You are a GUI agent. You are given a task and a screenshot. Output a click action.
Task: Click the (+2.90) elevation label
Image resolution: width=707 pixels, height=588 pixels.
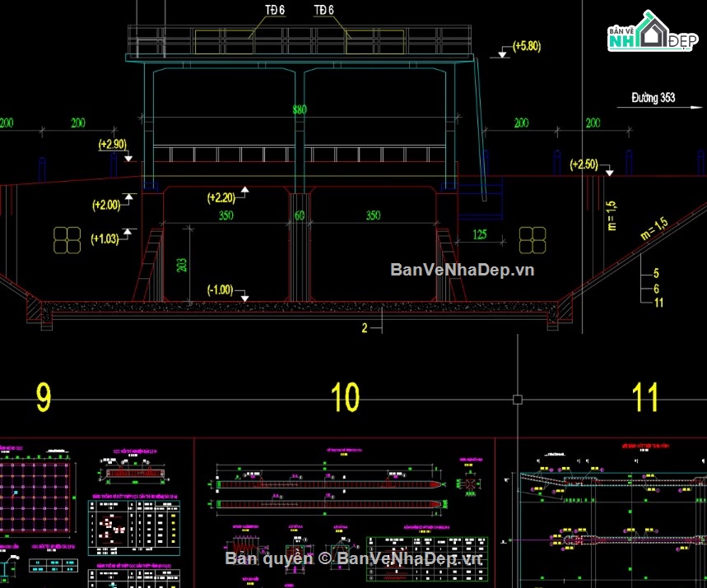pos(112,144)
